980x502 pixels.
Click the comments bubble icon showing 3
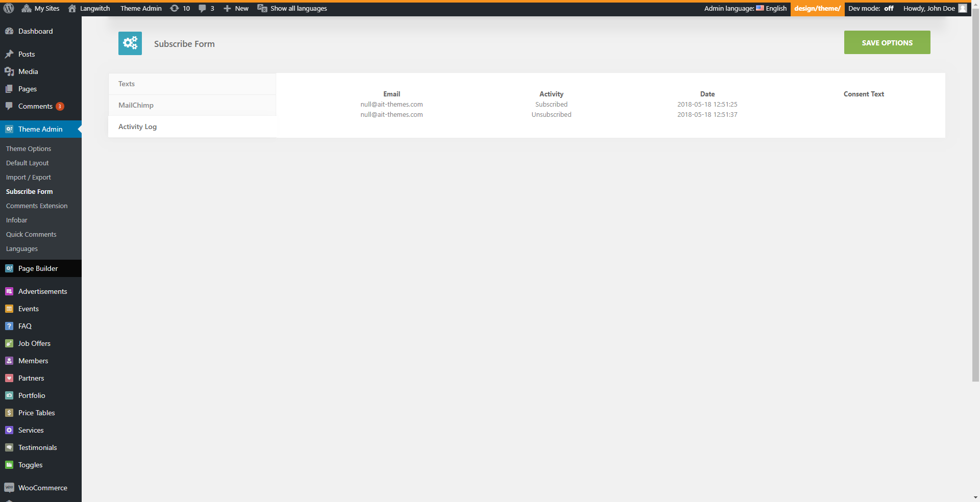pyautogui.click(x=202, y=8)
